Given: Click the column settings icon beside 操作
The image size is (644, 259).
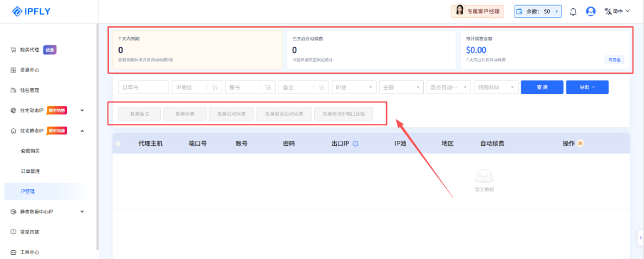Looking at the screenshot, I should 581,143.
